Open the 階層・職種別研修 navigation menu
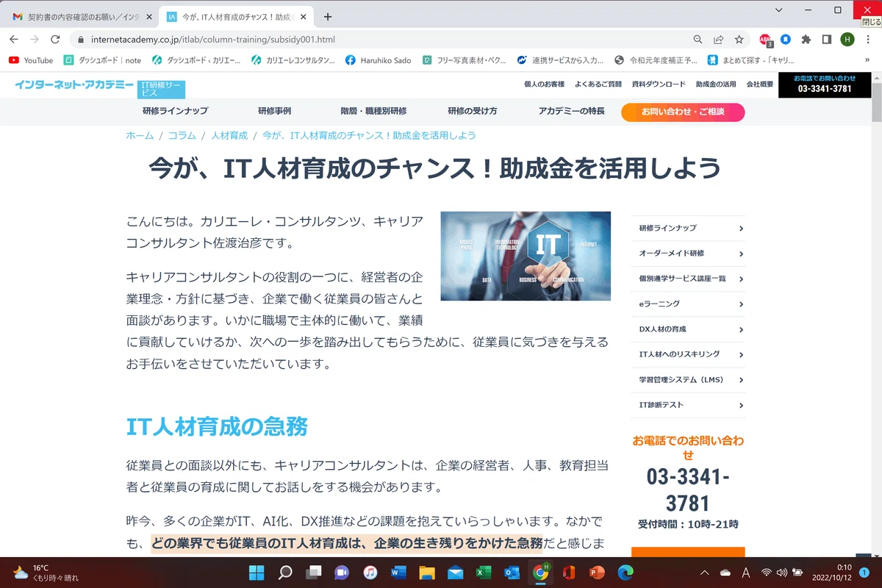Screen dimensions: 882x588 click(373, 111)
